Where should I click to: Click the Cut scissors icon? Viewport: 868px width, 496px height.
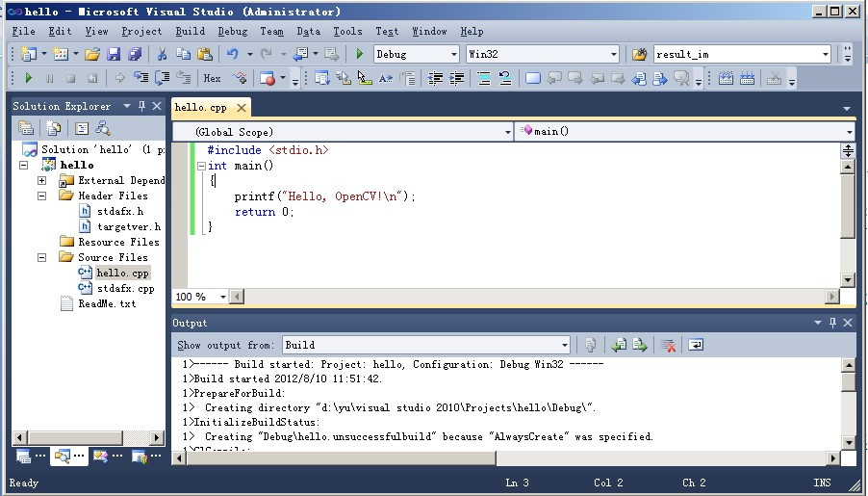point(162,54)
